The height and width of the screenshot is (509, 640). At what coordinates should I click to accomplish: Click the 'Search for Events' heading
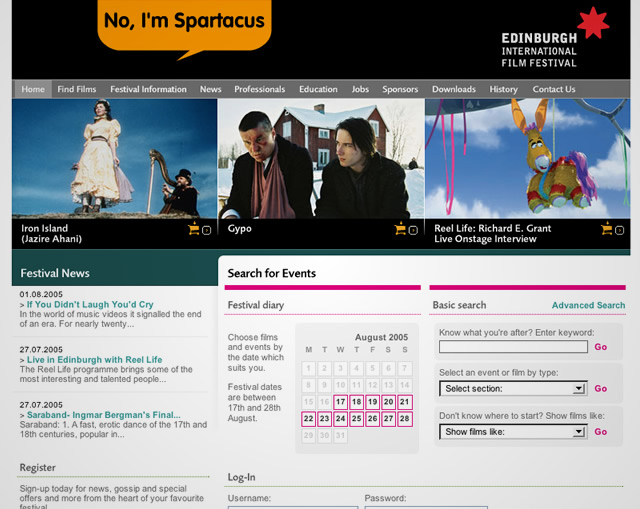tap(271, 273)
